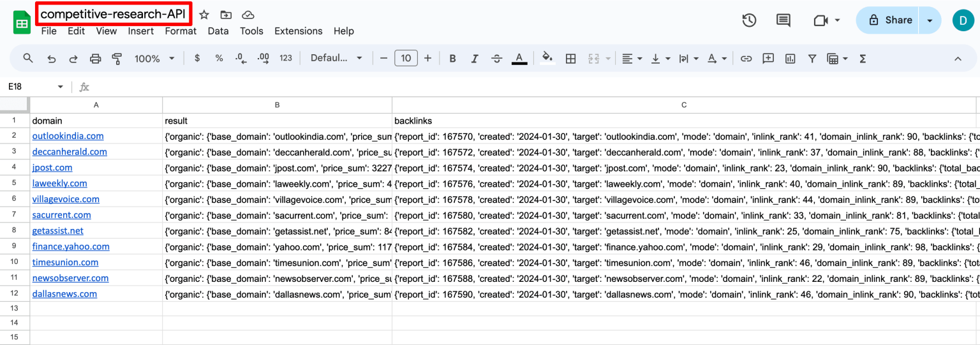This screenshot has height=345, width=980.
Task: Open the finance.yahoo.com link
Action: [x=71, y=247]
